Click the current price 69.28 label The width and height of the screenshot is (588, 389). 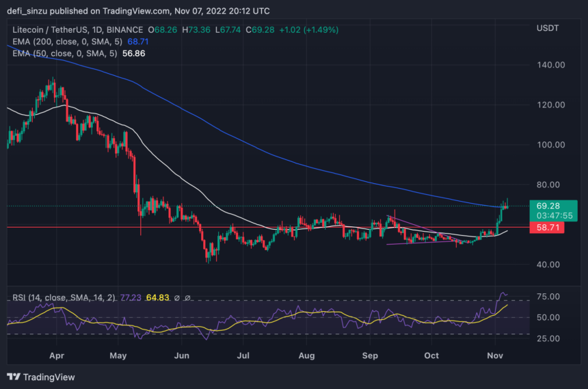(x=549, y=205)
